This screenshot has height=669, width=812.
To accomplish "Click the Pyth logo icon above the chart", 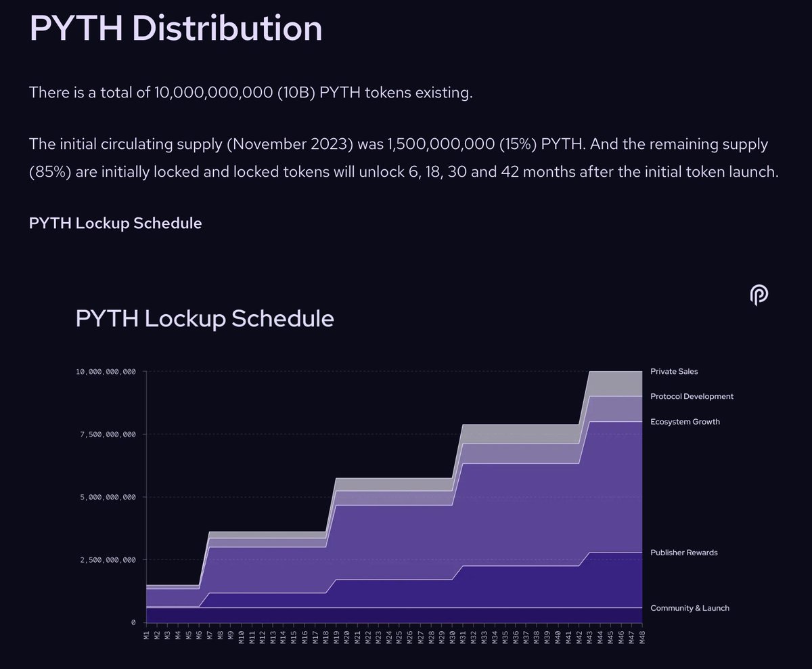I will click(759, 296).
